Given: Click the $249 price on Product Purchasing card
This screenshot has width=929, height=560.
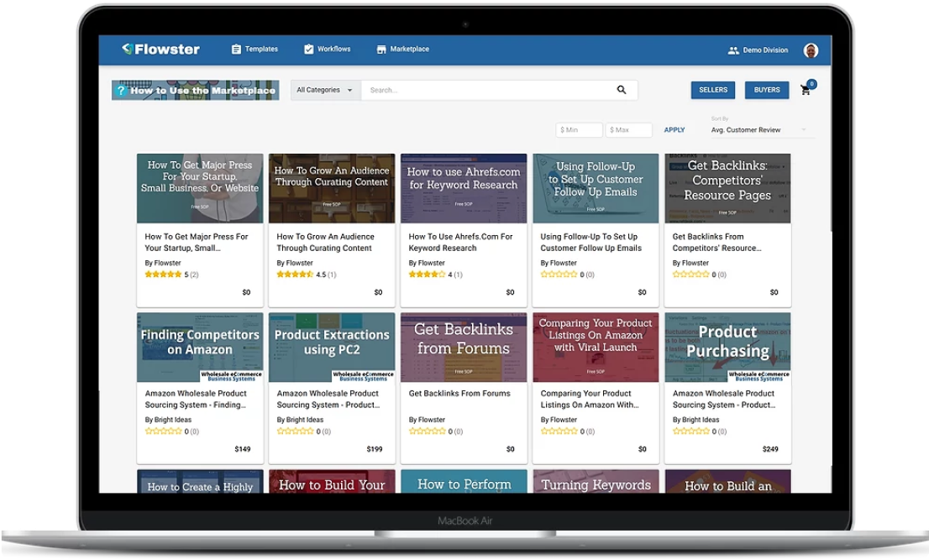Looking at the screenshot, I should tap(770, 449).
